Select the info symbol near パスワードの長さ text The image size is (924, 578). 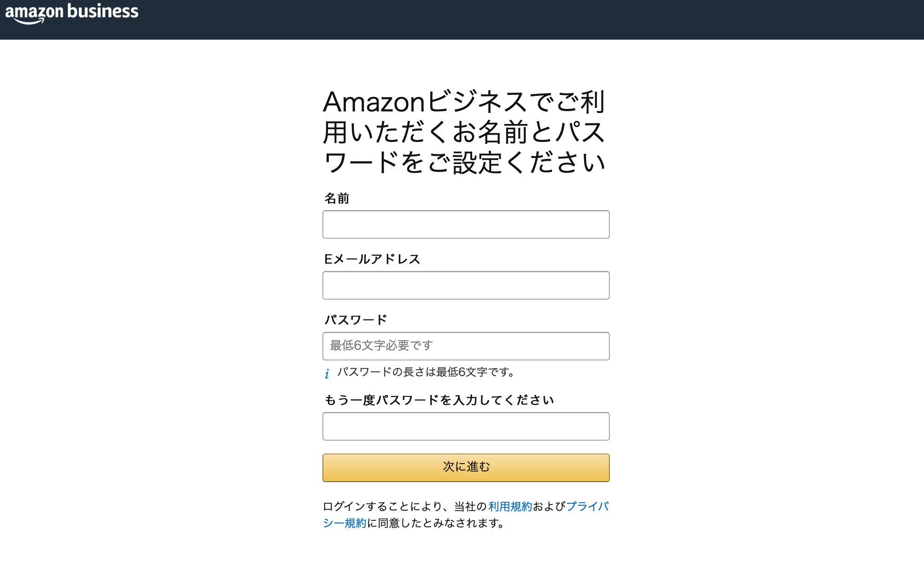[327, 373]
